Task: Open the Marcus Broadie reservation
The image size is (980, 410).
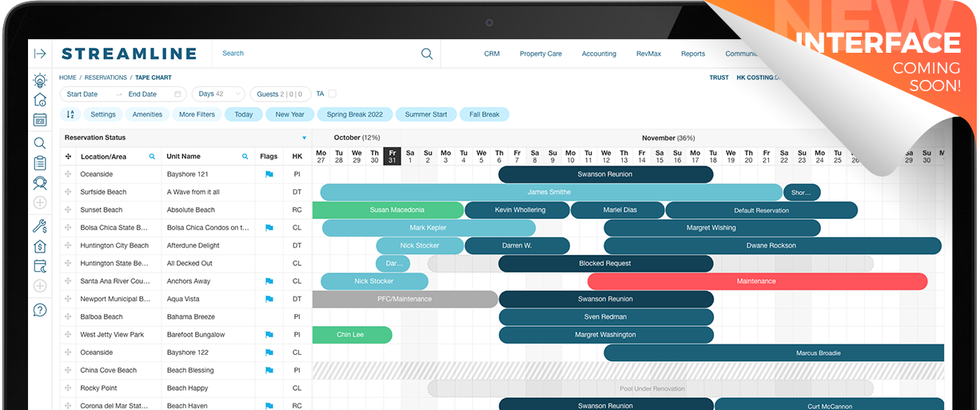Action: click(775, 352)
